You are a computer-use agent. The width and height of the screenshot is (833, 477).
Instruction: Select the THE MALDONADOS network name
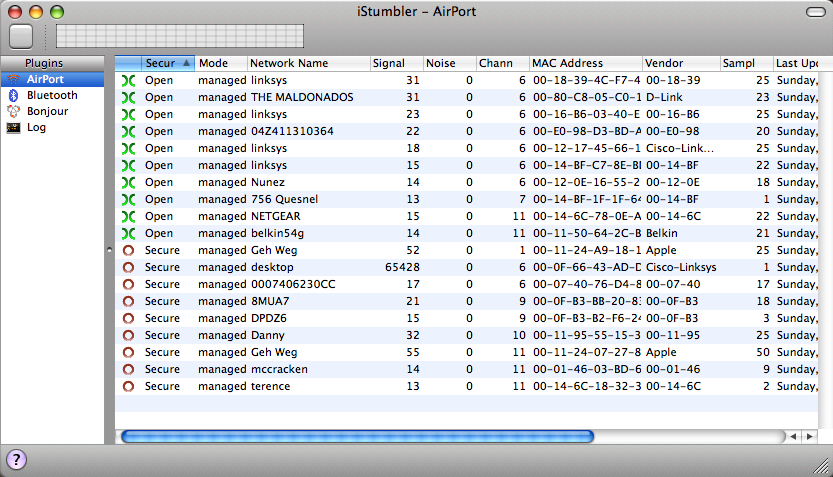coord(302,97)
